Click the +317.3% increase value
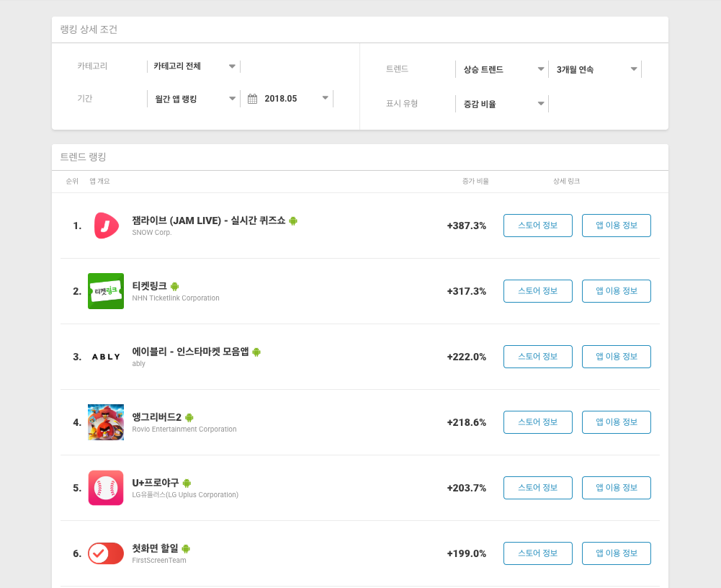 (466, 291)
